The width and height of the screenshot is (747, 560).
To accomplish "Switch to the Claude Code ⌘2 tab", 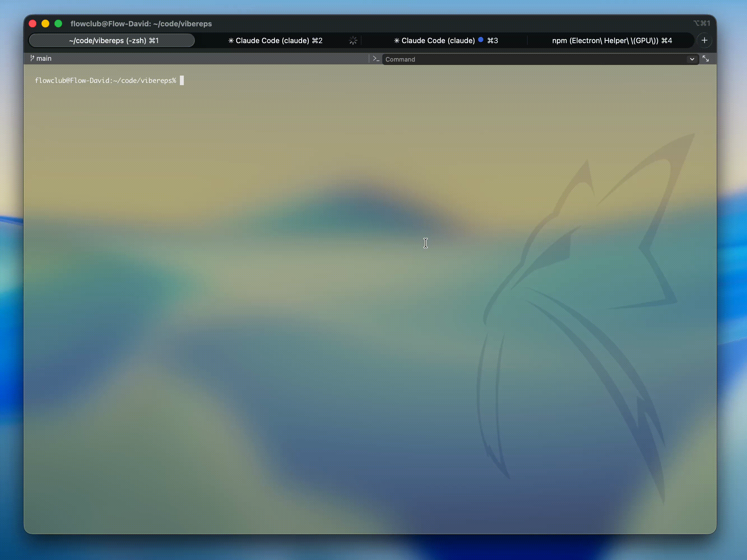I will coord(279,41).
